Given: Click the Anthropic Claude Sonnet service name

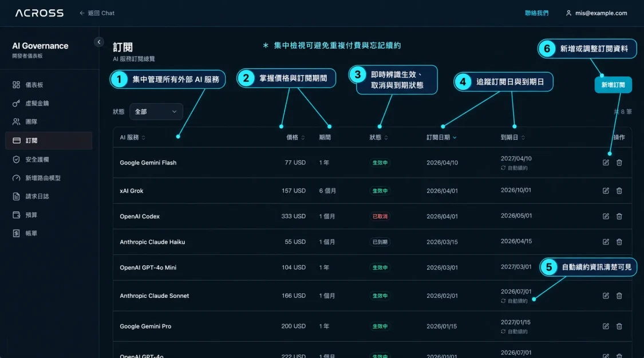Looking at the screenshot, I should tap(155, 296).
